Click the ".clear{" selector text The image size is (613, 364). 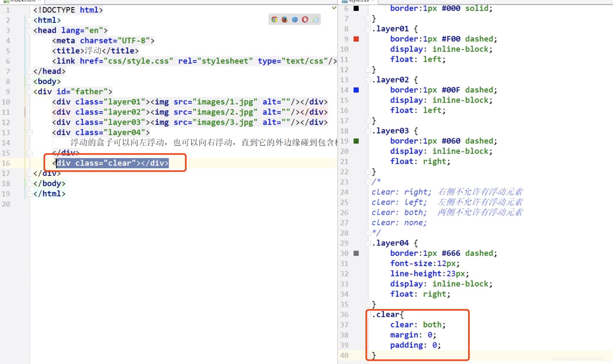pos(388,315)
